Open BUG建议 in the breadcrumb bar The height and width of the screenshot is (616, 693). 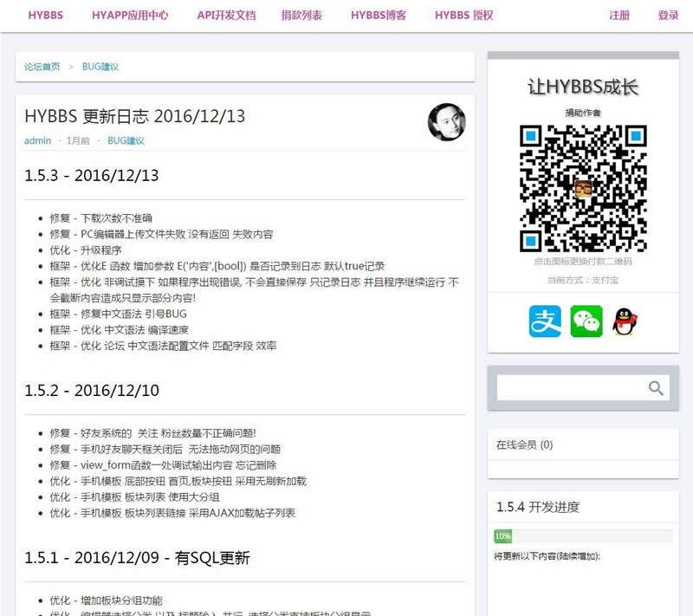(x=100, y=67)
